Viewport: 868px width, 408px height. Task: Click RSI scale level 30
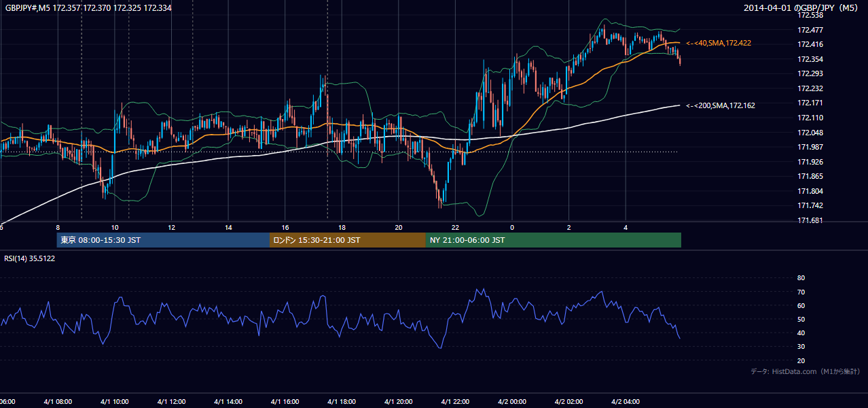click(x=801, y=347)
